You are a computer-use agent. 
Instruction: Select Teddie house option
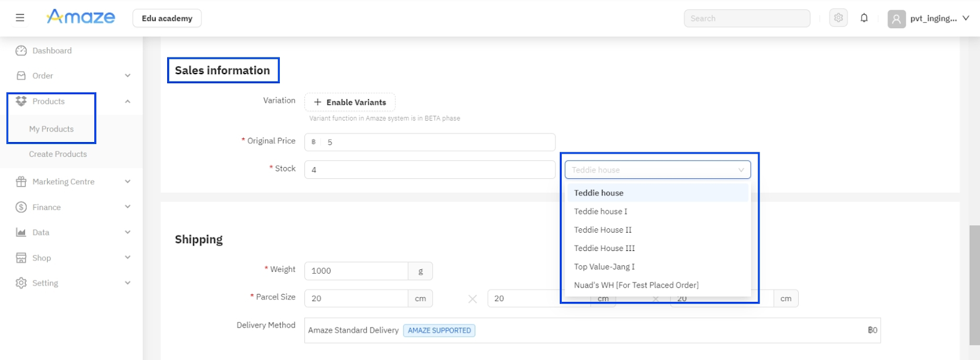click(x=658, y=193)
